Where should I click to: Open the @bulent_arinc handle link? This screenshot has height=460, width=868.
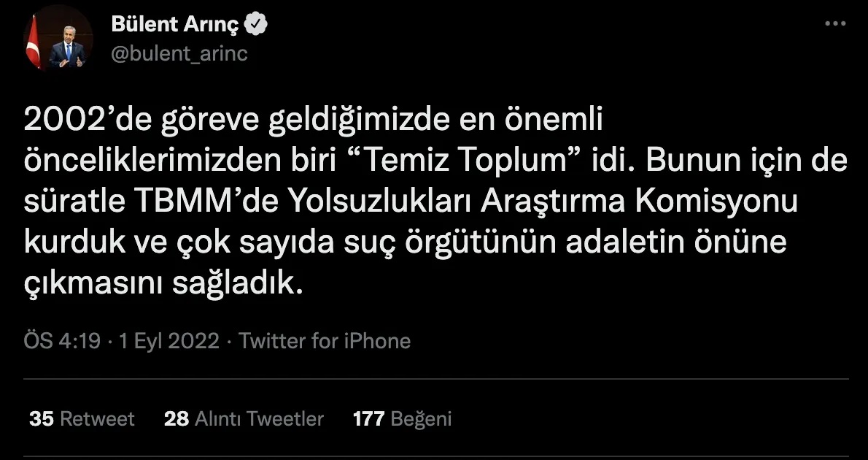tap(179, 54)
